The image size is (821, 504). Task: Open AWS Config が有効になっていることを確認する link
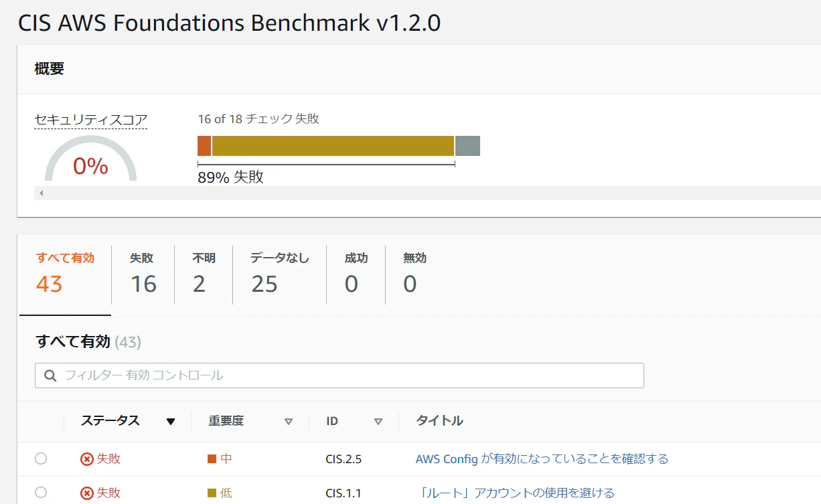542,459
